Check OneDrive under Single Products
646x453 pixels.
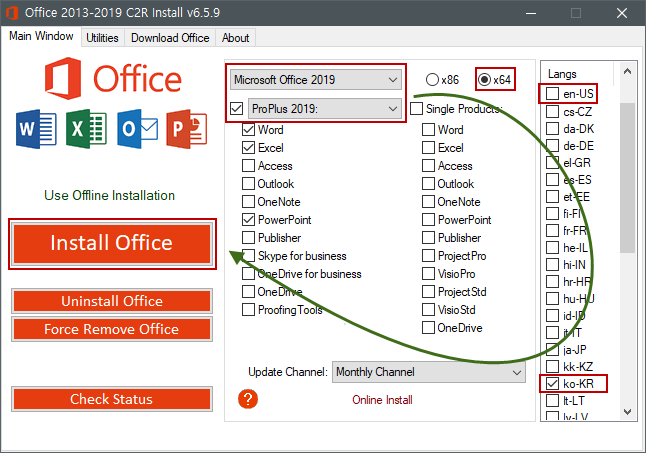pos(428,328)
